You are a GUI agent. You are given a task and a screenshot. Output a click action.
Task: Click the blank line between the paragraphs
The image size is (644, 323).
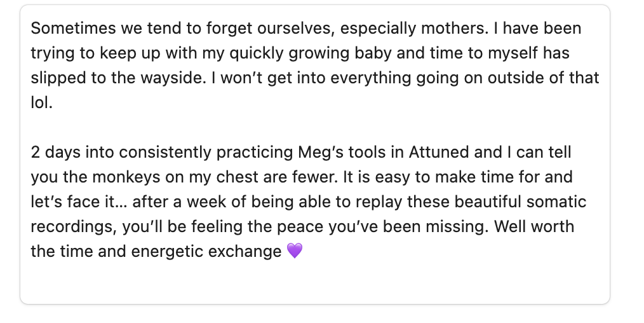(254, 127)
